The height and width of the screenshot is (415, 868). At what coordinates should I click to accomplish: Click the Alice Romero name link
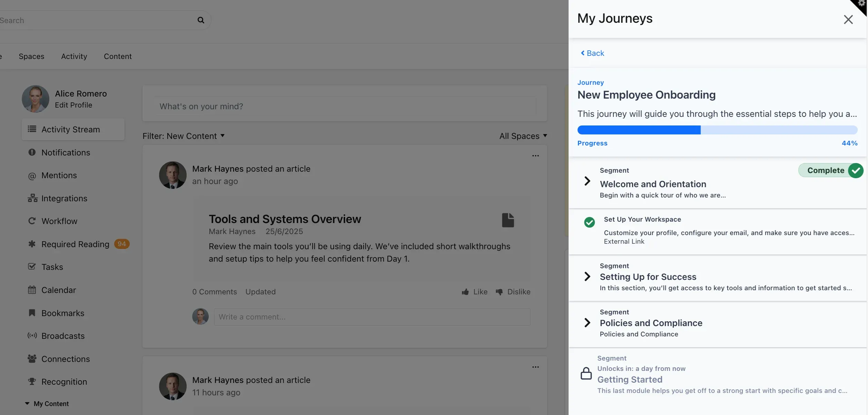[81, 93]
